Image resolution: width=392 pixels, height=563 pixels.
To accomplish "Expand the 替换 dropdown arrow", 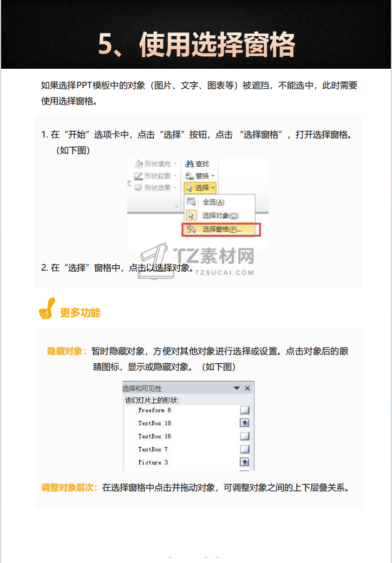I will click(213, 176).
